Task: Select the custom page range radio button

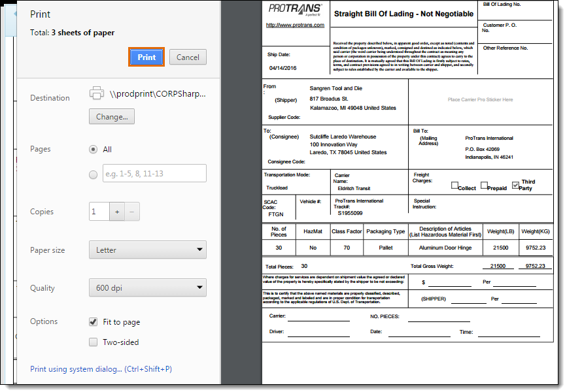Action: (94, 174)
